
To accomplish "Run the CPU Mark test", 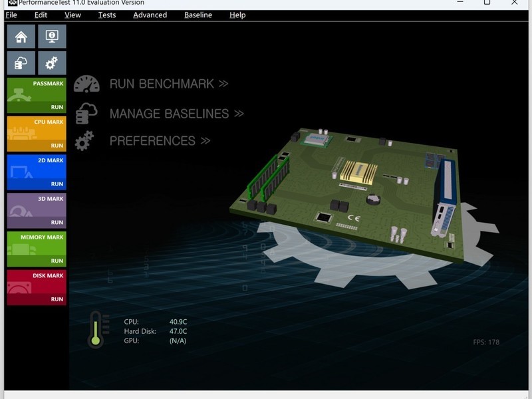I will [x=57, y=146].
